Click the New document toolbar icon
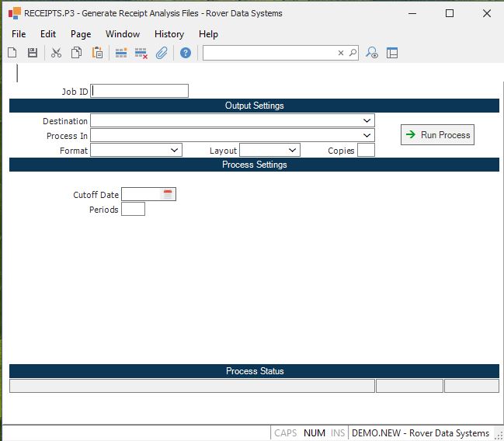504x441 pixels. coord(12,53)
